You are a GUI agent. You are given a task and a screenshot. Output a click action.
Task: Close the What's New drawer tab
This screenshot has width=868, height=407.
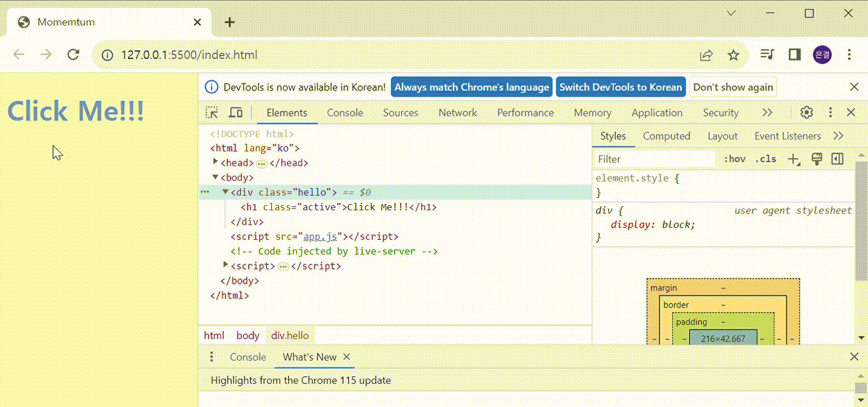point(347,357)
